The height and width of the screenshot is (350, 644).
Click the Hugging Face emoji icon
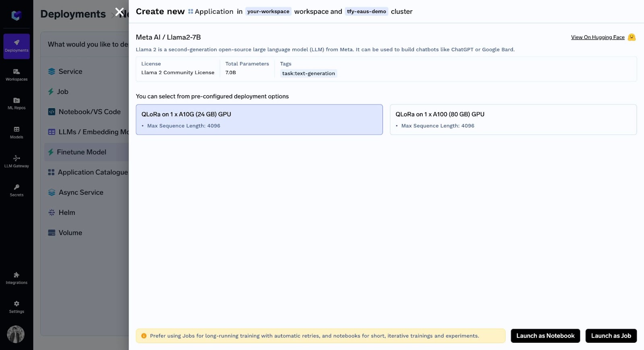(x=632, y=37)
